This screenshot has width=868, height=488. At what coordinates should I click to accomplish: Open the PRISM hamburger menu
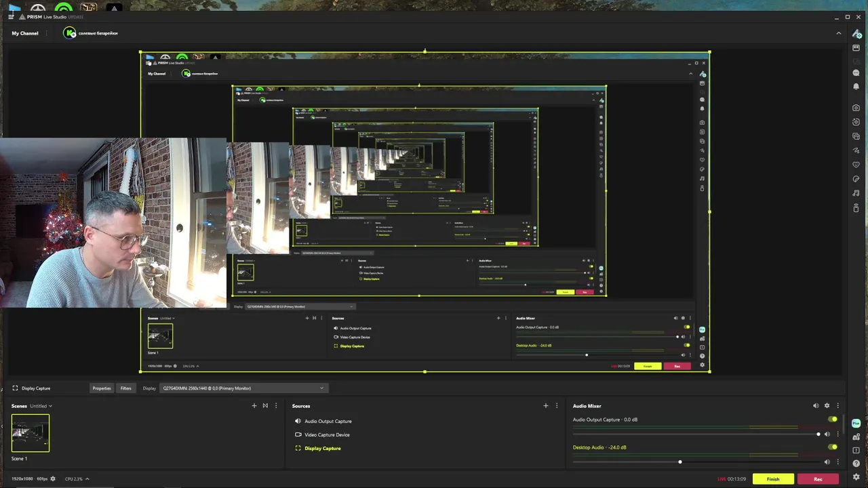(x=11, y=16)
